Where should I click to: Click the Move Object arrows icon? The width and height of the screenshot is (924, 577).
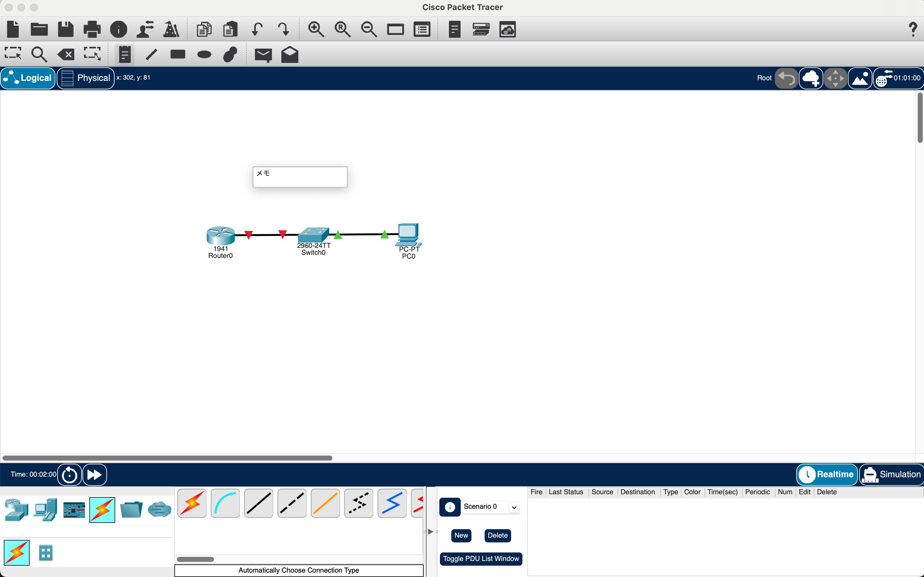pos(835,78)
